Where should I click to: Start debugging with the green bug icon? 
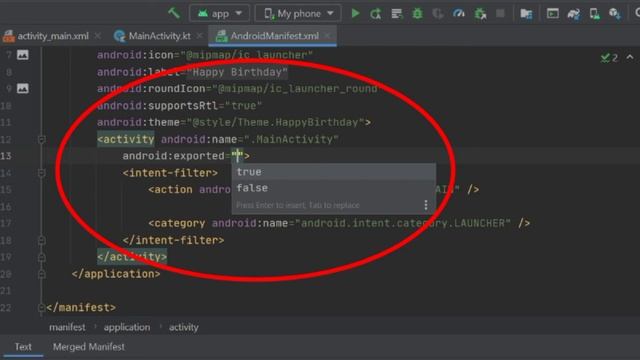[417, 14]
